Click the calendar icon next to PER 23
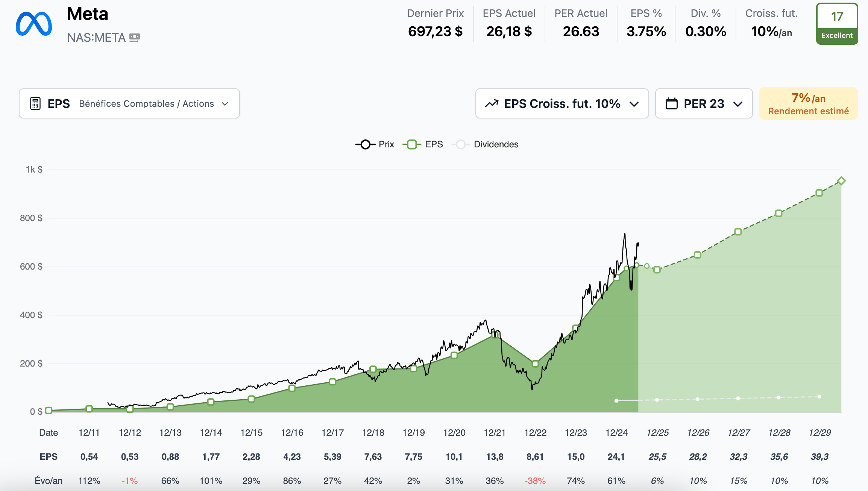 click(671, 104)
